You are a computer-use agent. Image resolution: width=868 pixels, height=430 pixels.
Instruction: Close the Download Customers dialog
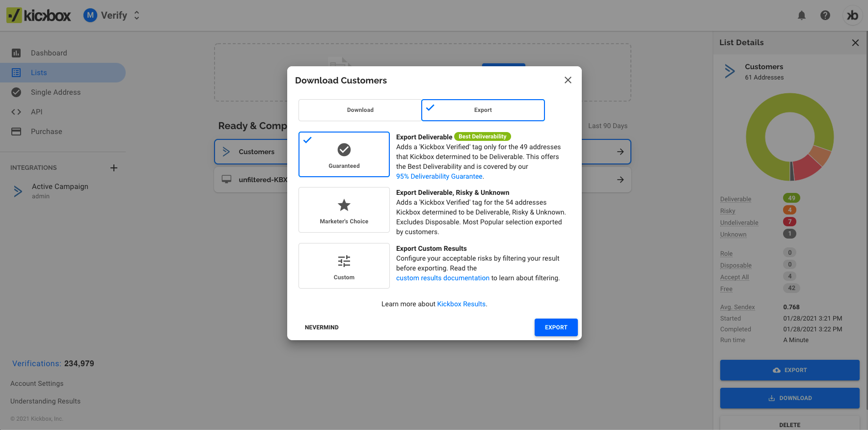(x=568, y=80)
